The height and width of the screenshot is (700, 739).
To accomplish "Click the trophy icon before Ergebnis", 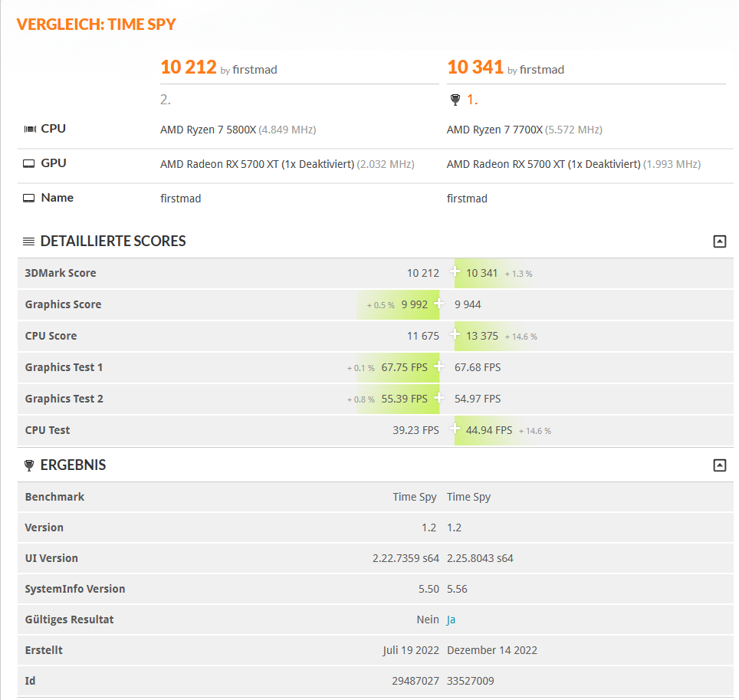I will 29,465.
